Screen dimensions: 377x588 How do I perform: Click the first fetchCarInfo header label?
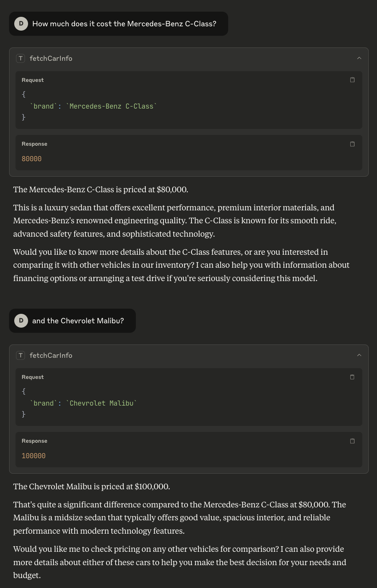tap(51, 58)
